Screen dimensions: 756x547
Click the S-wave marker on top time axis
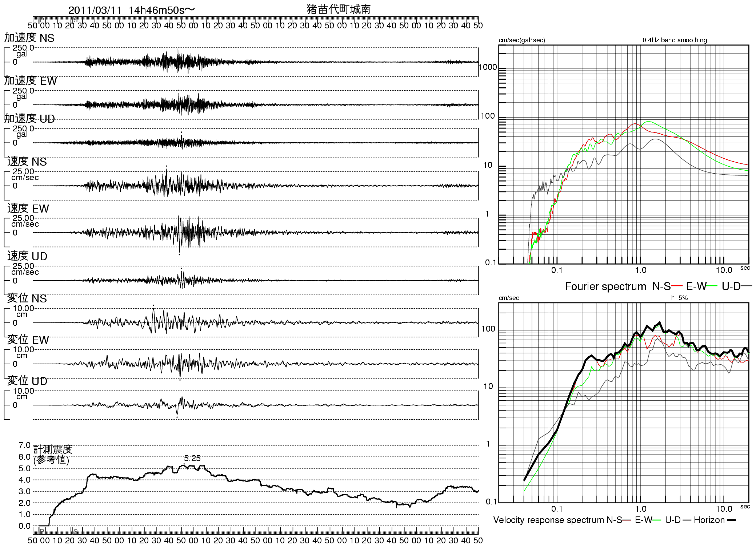[x=75, y=20]
